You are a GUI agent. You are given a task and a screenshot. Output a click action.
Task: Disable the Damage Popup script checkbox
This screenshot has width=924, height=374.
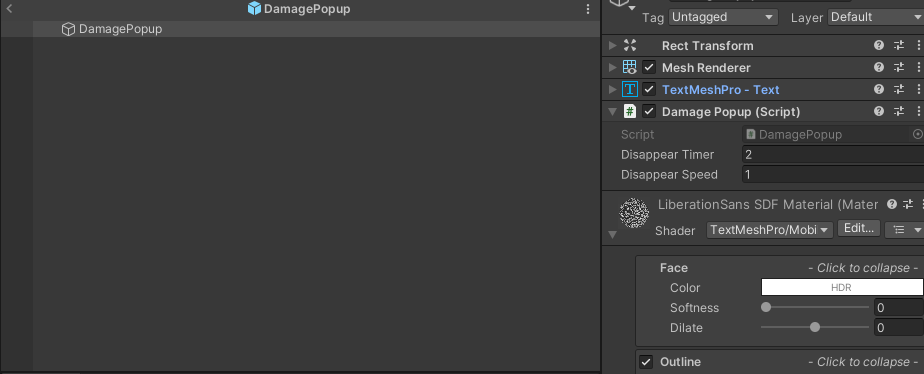click(x=649, y=111)
